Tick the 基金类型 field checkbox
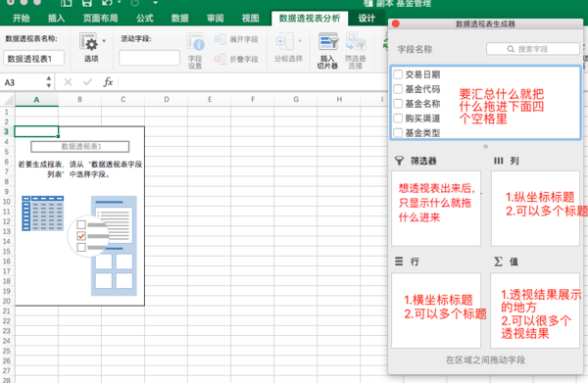The height and width of the screenshot is (383, 588). tap(398, 132)
